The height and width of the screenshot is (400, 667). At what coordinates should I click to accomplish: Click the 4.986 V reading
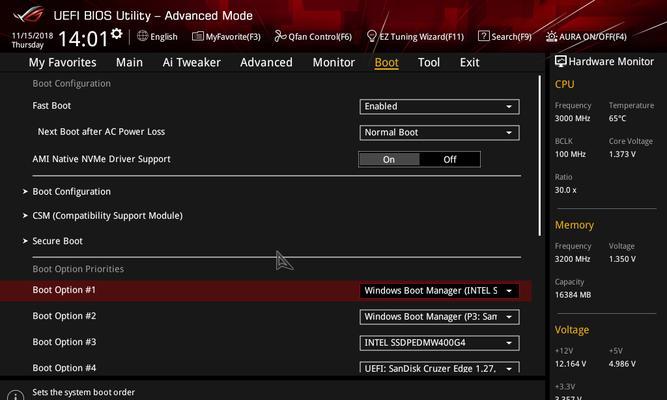coord(622,364)
